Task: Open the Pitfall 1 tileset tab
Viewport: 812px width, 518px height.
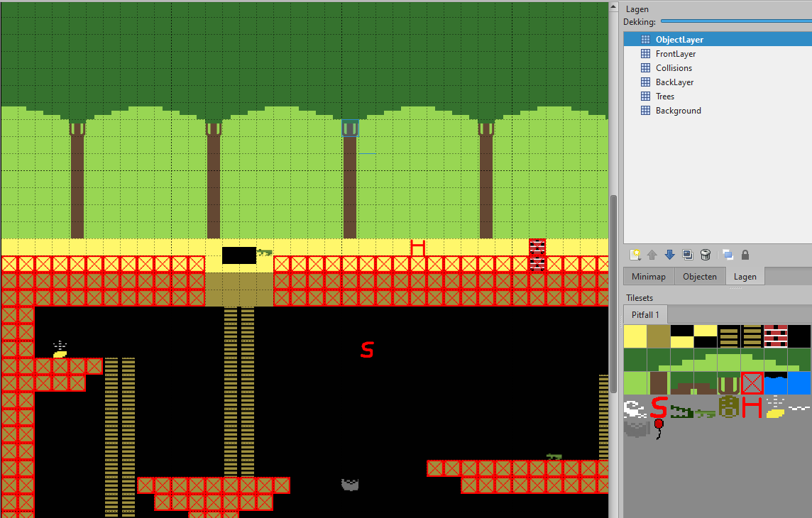Action: [x=645, y=314]
